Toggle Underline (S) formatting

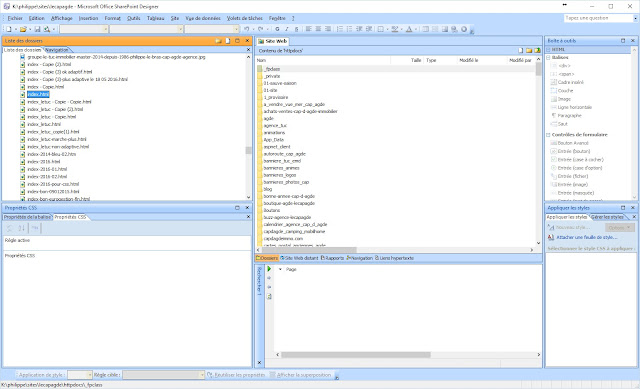[296, 29]
